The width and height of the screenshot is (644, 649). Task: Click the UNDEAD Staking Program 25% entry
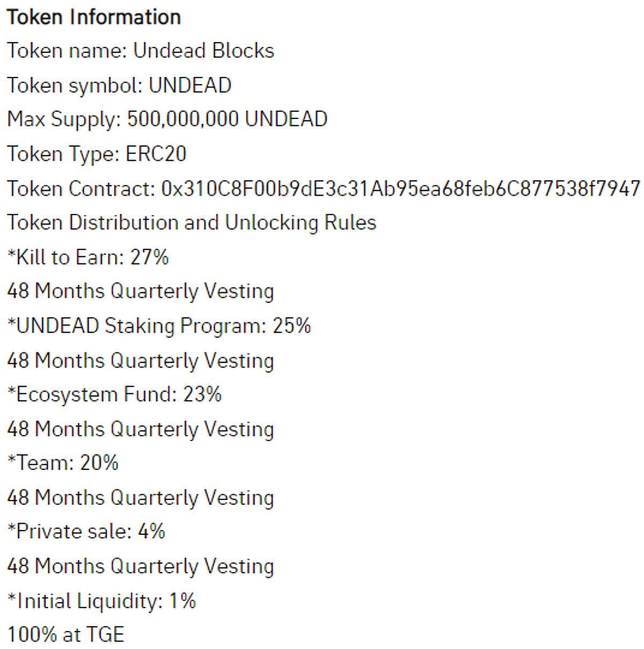(159, 326)
